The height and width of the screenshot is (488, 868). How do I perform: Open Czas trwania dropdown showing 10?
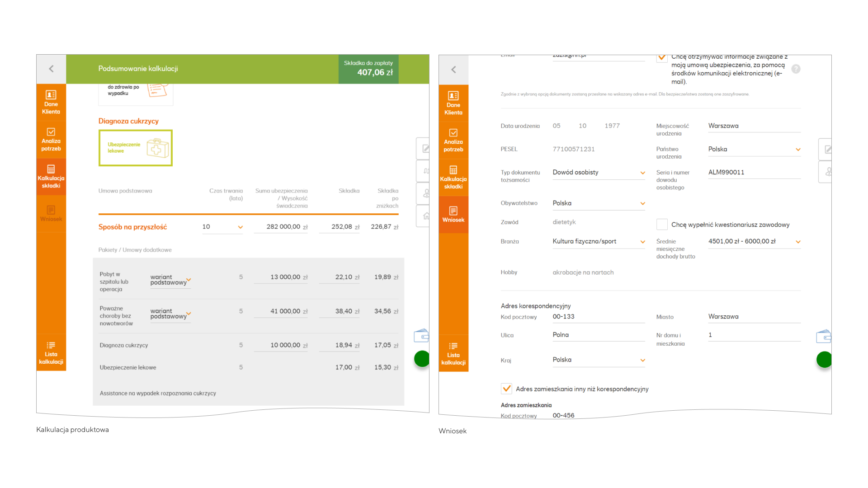pyautogui.click(x=222, y=227)
